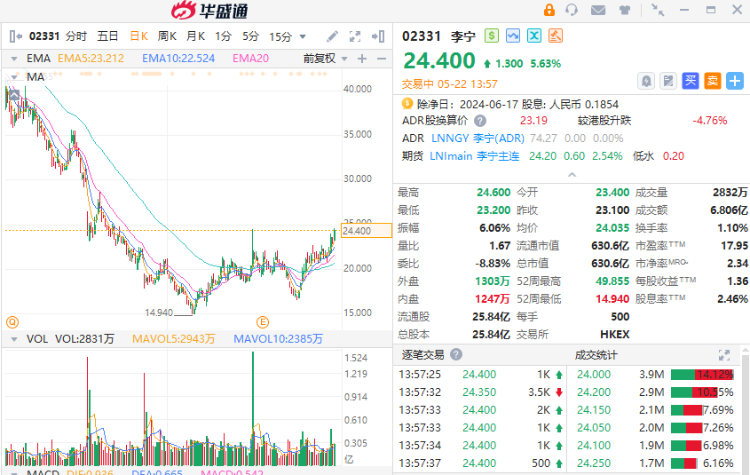Collapse the ADR info section chevron
This screenshot has width=750, height=475.
pyautogui.click(x=572, y=175)
